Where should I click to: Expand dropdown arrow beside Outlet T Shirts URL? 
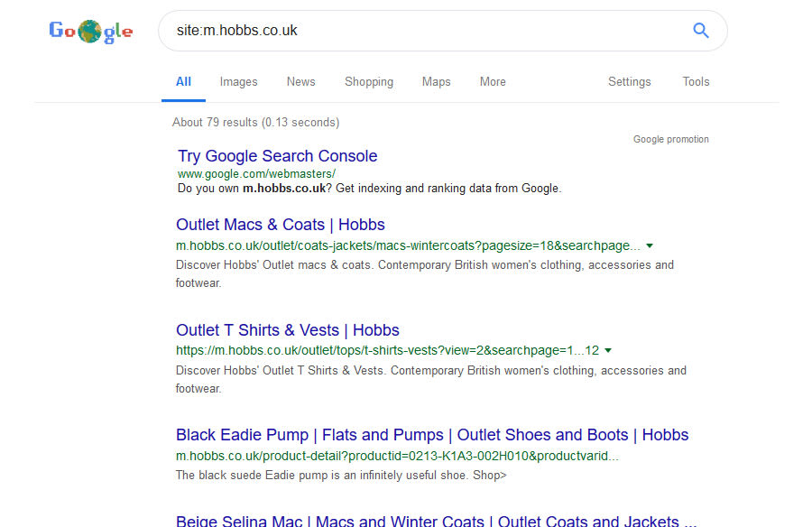coord(608,351)
